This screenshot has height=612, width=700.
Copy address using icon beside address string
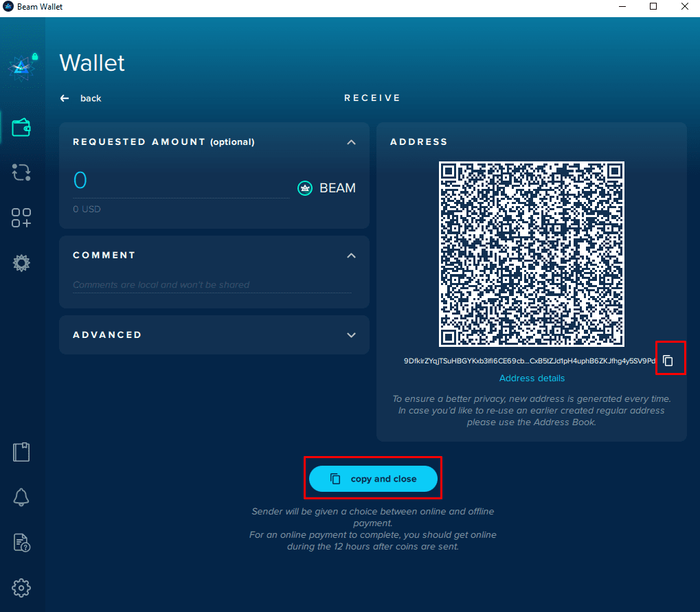tap(668, 360)
